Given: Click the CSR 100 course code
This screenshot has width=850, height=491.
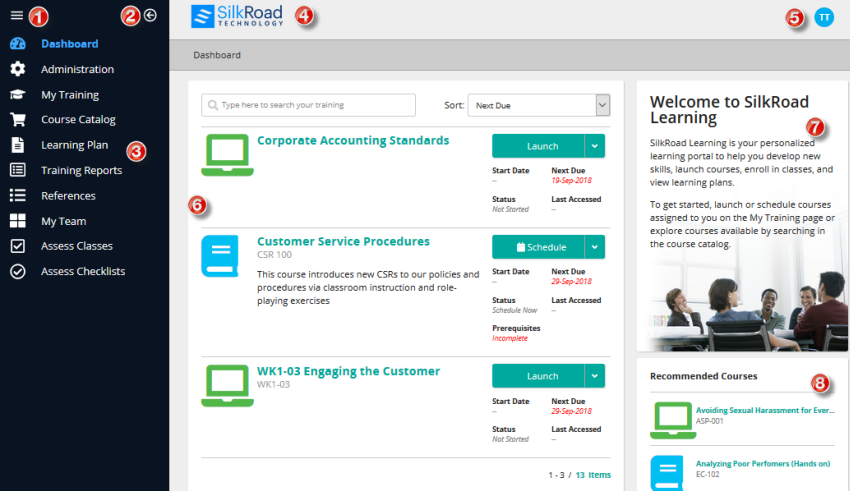Looking at the screenshot, I should [274, 255].
